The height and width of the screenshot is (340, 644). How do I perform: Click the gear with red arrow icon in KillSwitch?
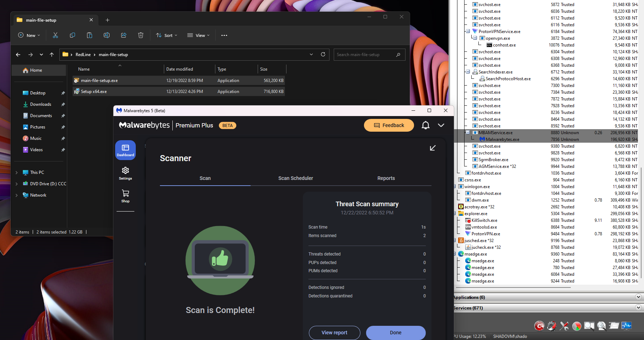click(x=552, y=325)
